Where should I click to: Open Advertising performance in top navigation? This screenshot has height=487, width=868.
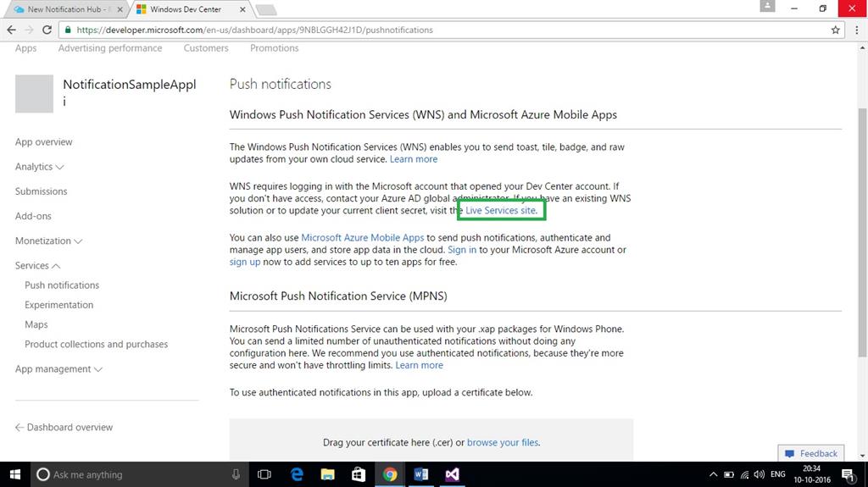(110, 48)
